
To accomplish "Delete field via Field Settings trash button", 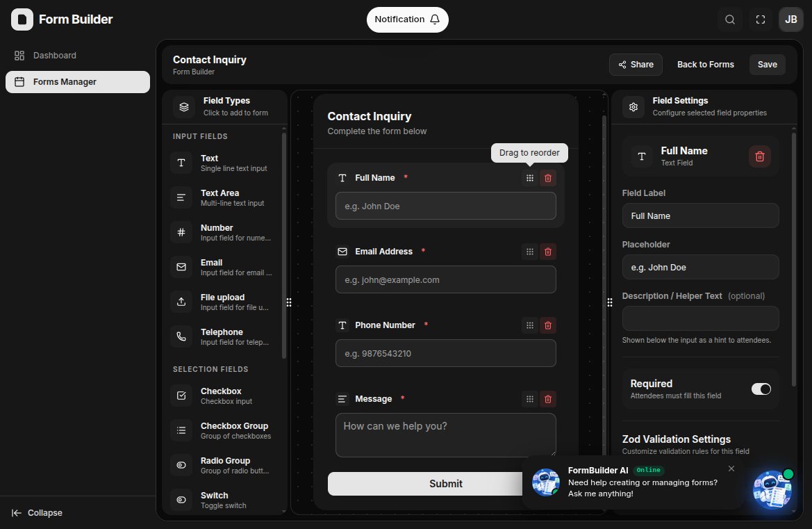I will [x=760, y=156].
